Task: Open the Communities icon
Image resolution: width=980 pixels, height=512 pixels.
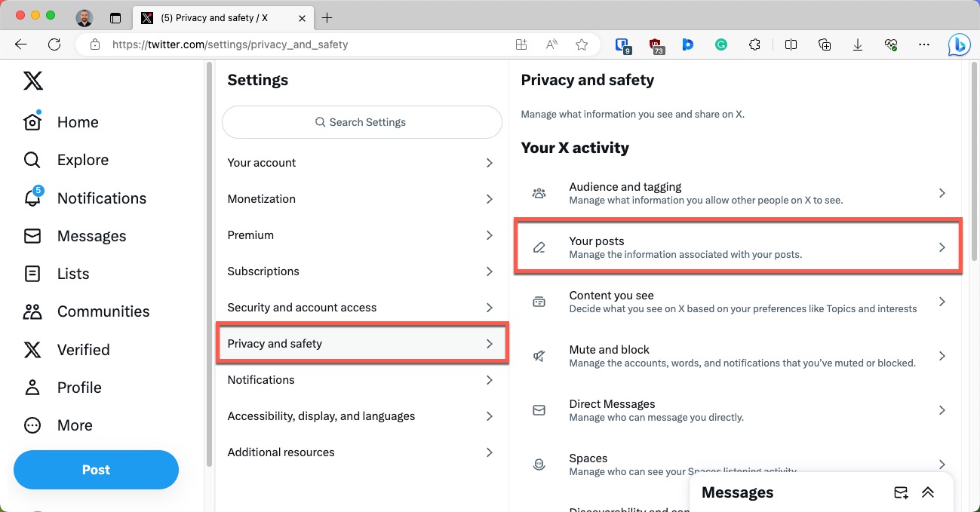Action: click(x=32, y=311)
